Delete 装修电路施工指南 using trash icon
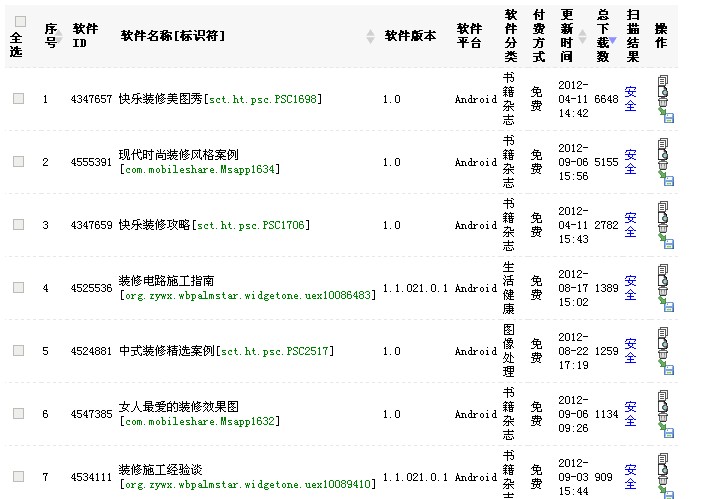The height and width of the screenshot is (499, 705). click(x=662, y=292)
